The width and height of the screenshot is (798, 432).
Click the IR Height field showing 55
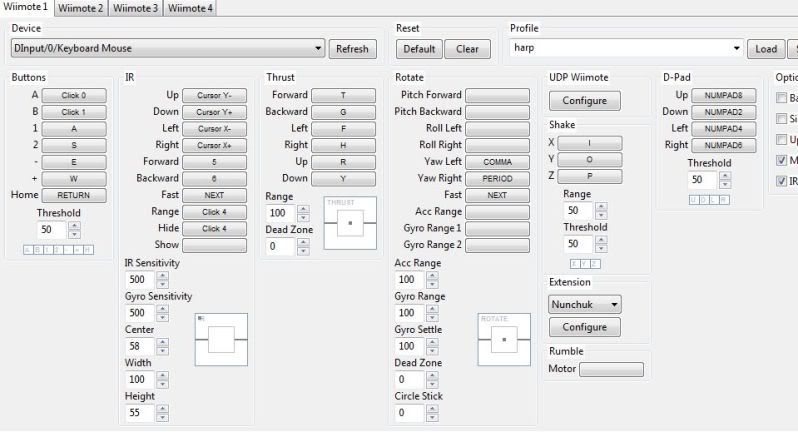[140, 413]
